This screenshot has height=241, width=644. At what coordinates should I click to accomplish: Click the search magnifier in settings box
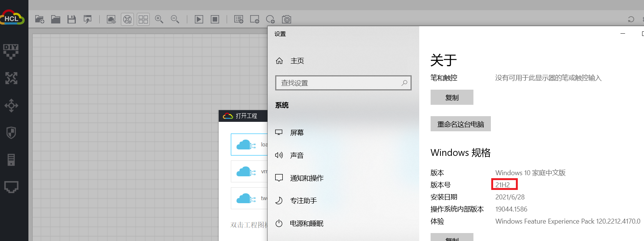(404, 83)
